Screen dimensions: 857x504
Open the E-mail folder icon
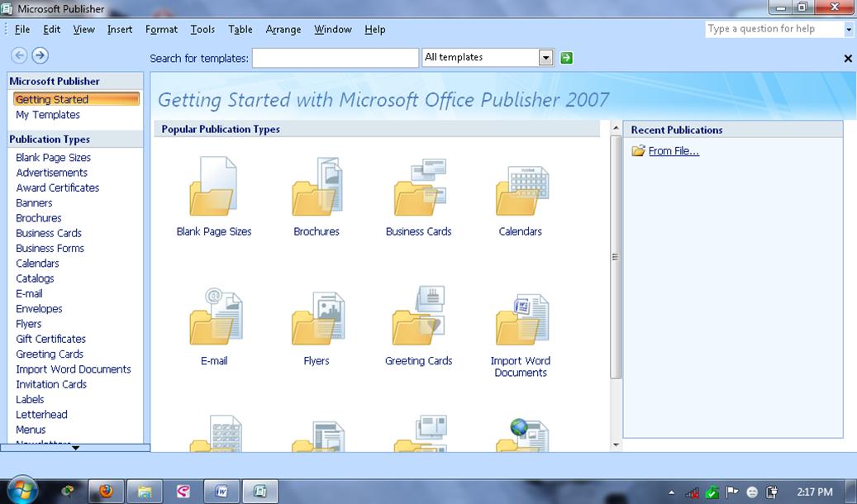(216, 316)
